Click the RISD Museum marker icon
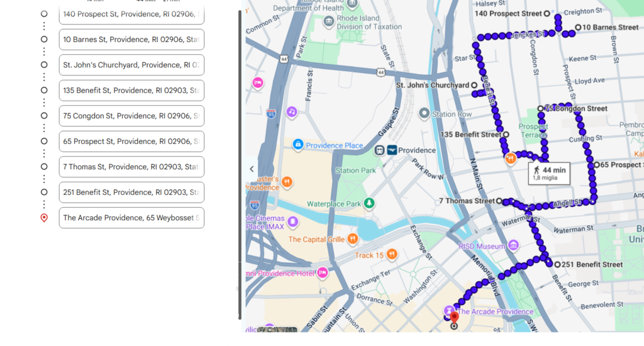The image size is (644, 346). click(x=513, y=246)
